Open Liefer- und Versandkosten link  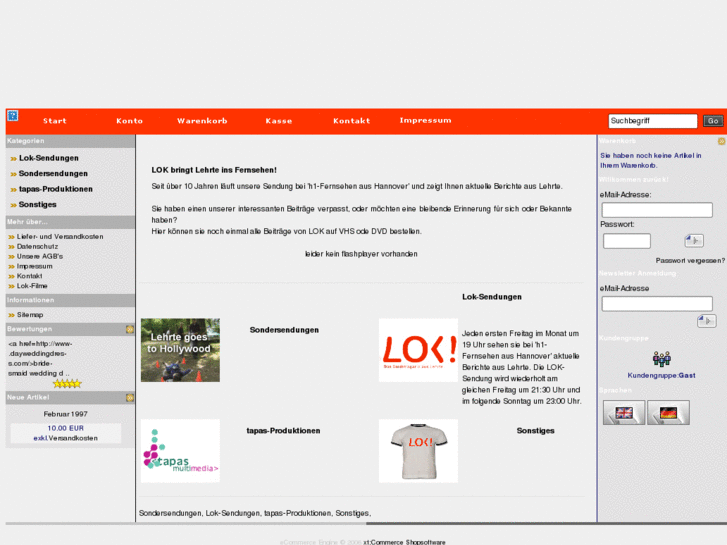(60, 237)
